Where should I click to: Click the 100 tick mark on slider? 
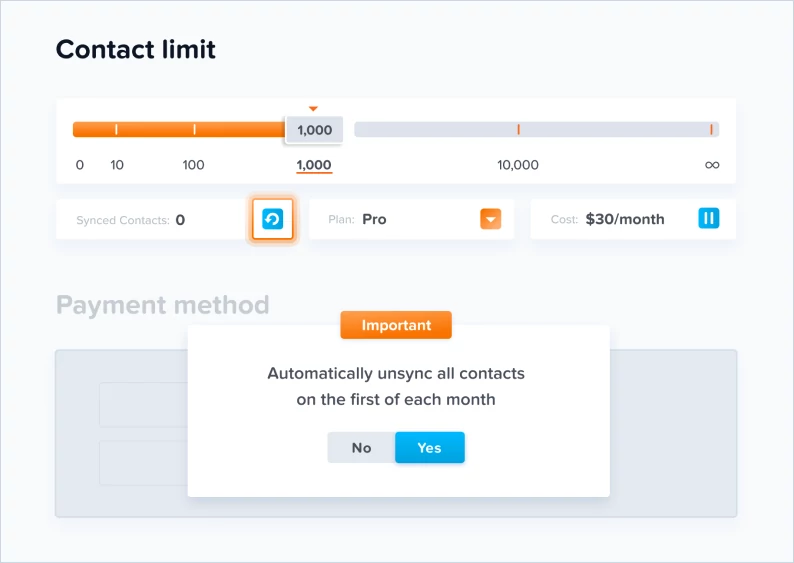coord(194,129)
